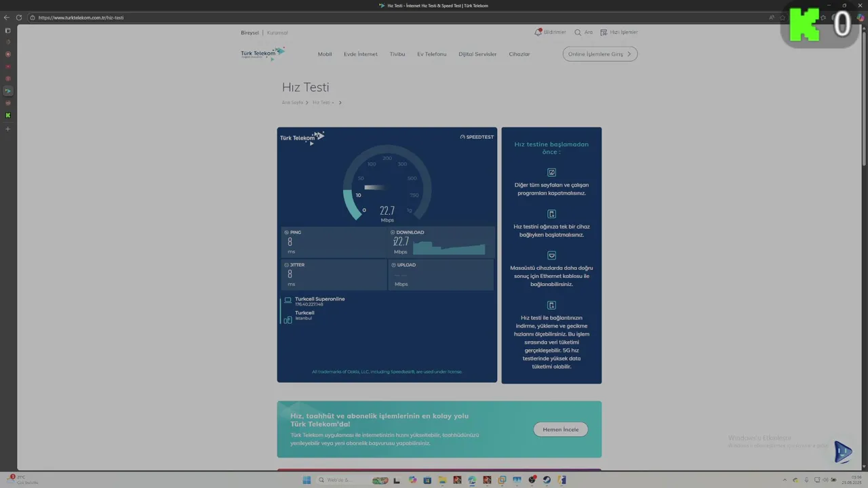Click the address bar with the turktelekom URL

tap(400, 18)
